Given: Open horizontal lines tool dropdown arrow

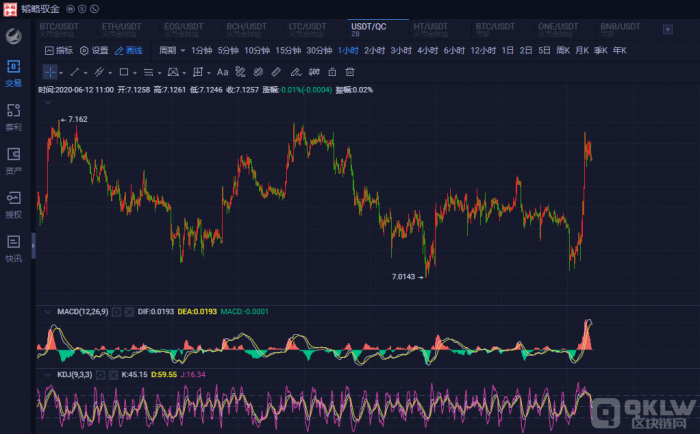Looking at the screenshot, I should [159, 73].
